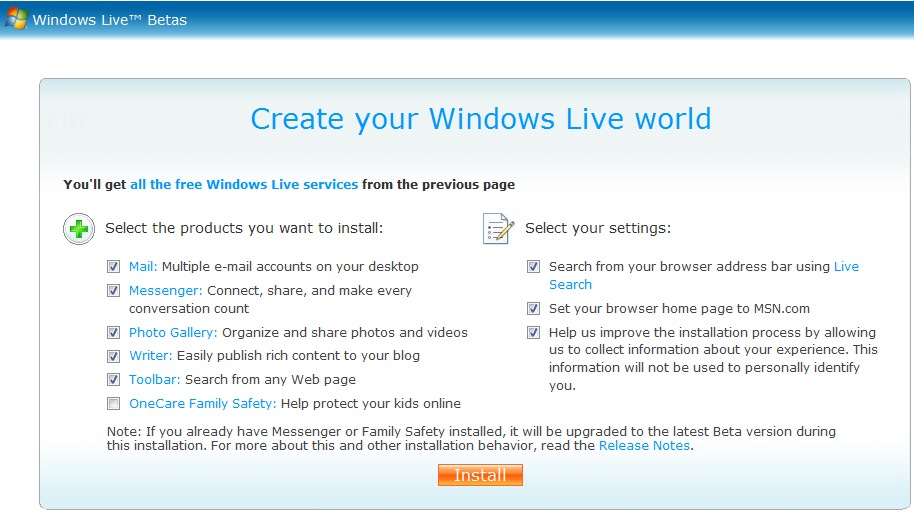Click 'Easily publish rich content to your blog'

click(x=298, y=355)
